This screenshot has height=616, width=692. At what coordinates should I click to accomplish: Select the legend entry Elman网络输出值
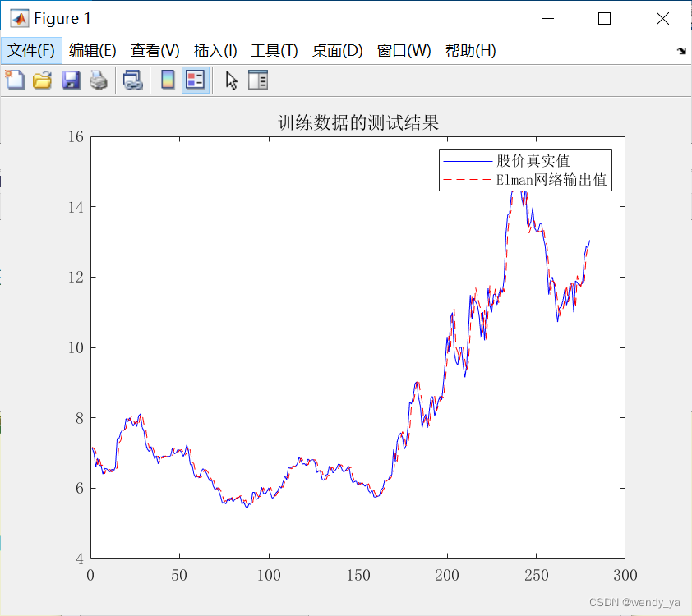pos(551,180)
